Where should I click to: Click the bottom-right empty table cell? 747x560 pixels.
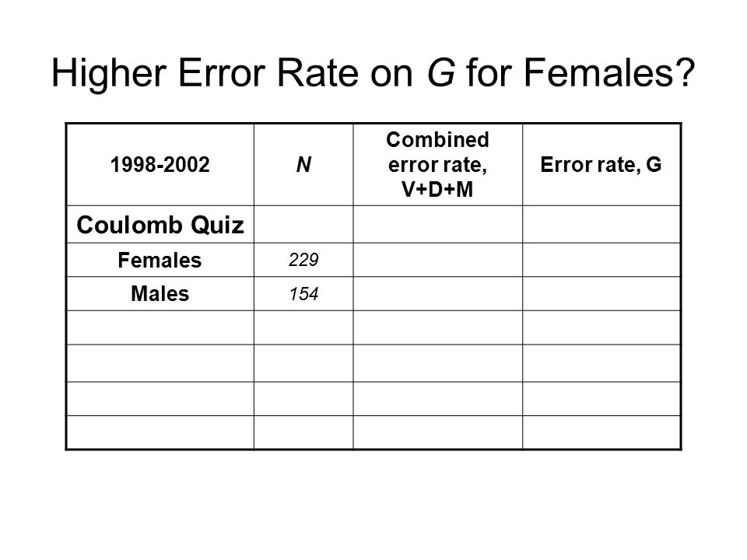click(601, 432)
